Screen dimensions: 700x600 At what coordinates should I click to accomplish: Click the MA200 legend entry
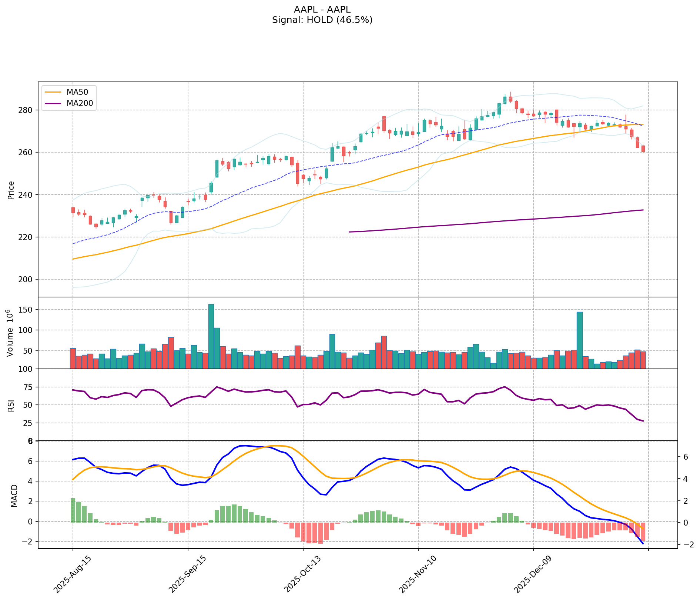80,103
